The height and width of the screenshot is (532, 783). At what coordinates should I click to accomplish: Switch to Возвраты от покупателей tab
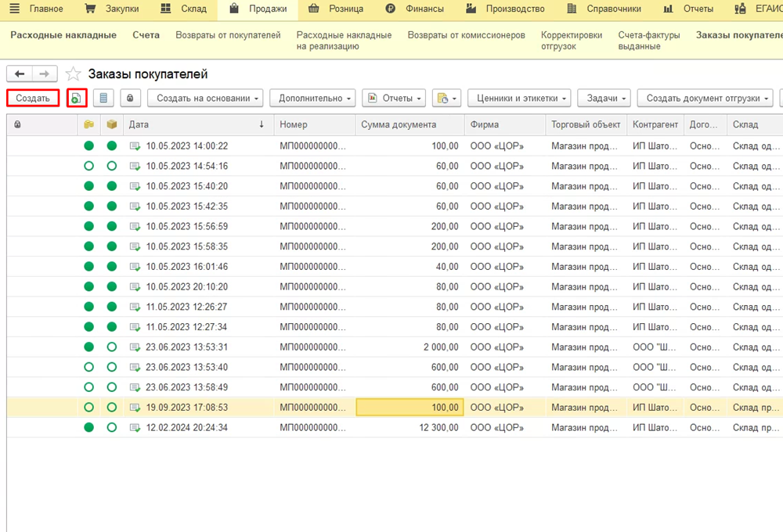tap(228, 35)
